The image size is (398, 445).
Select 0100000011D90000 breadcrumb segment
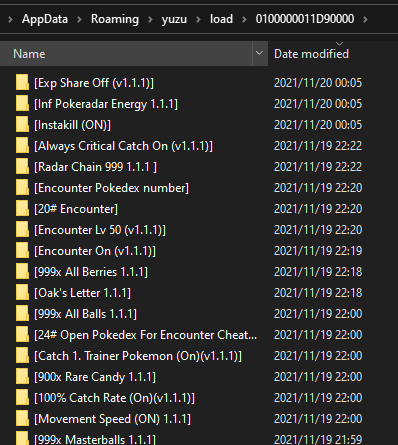pyautogui.click(x=305, y=19)
